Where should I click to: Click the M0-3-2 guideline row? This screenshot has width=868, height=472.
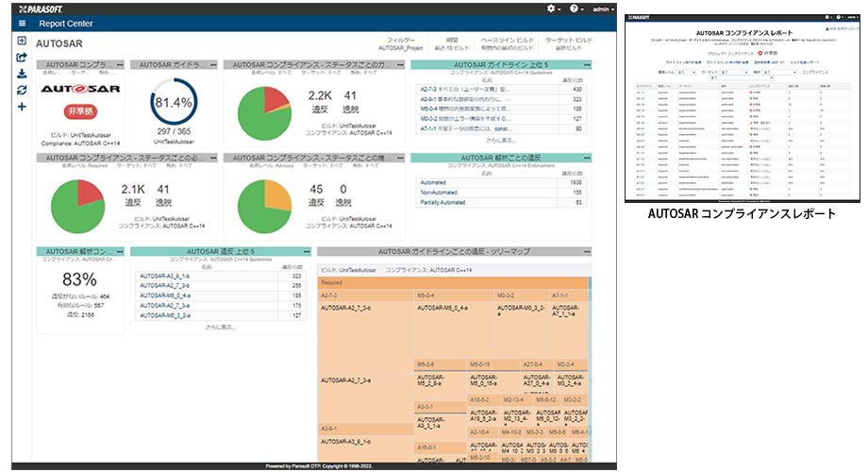[500, 119]
